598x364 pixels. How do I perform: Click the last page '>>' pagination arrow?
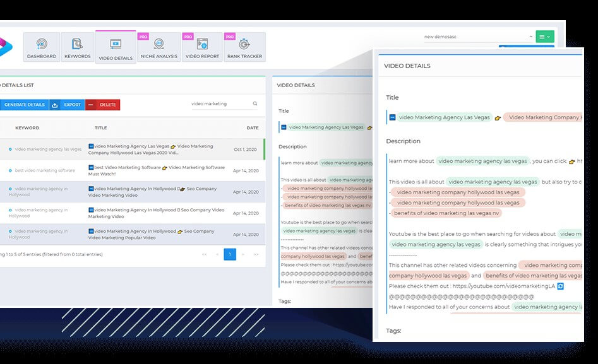256,254
